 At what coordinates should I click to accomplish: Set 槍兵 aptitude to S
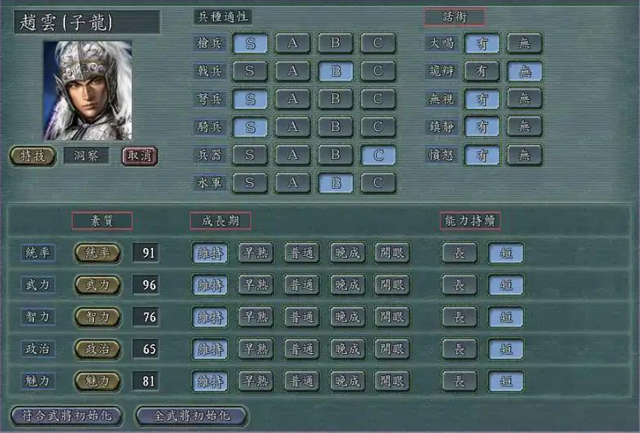click(x=250, y=43)
